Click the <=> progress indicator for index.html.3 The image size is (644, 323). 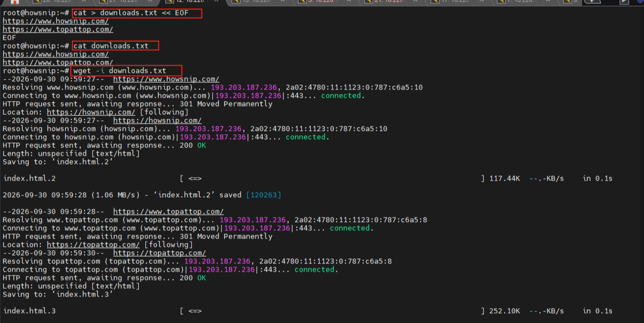(x=195, y=311)
